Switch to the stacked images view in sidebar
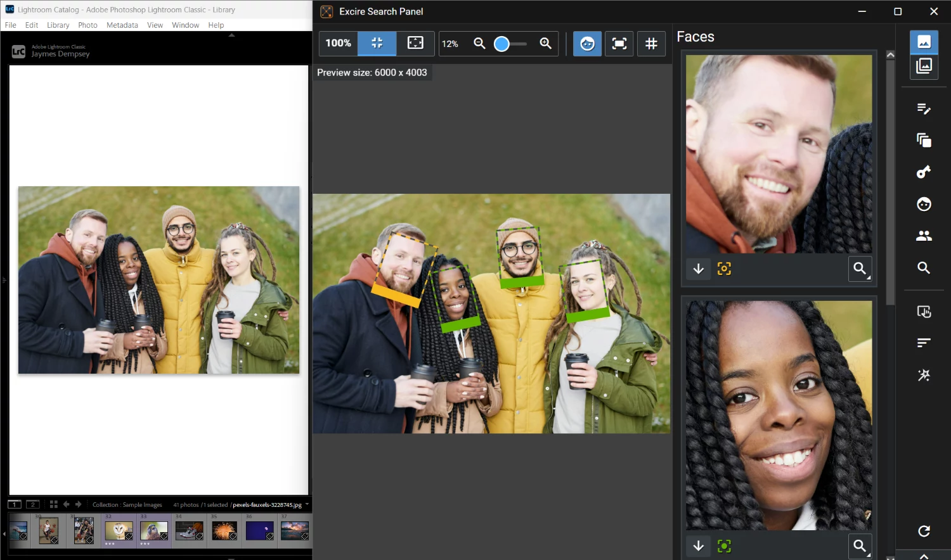 point(924,66)
